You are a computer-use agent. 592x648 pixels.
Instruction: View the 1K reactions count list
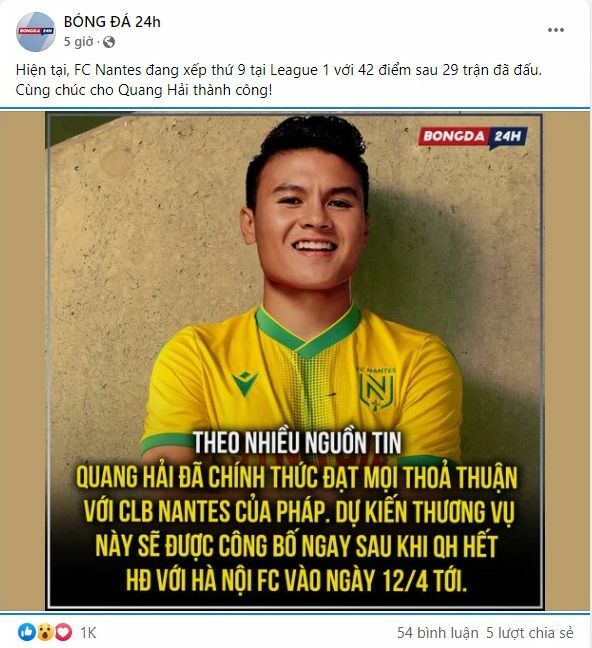pyautogui.click(x=88, y=632)
